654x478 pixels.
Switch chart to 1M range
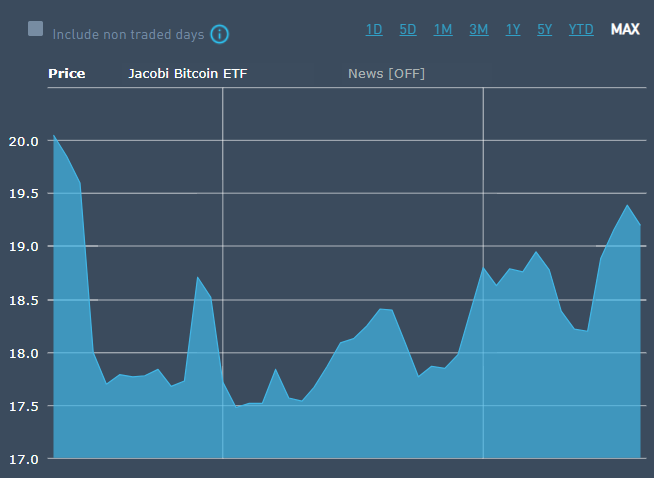(443, 29)
